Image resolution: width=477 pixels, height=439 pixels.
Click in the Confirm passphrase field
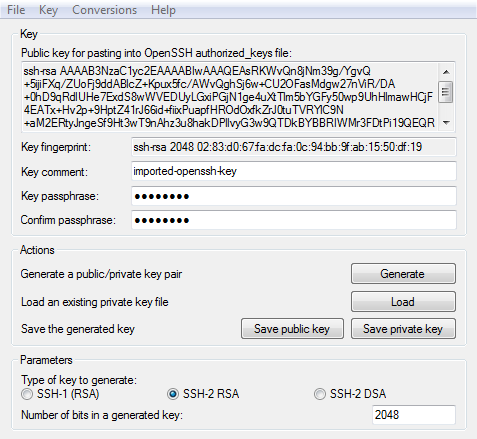coord(294,220)
